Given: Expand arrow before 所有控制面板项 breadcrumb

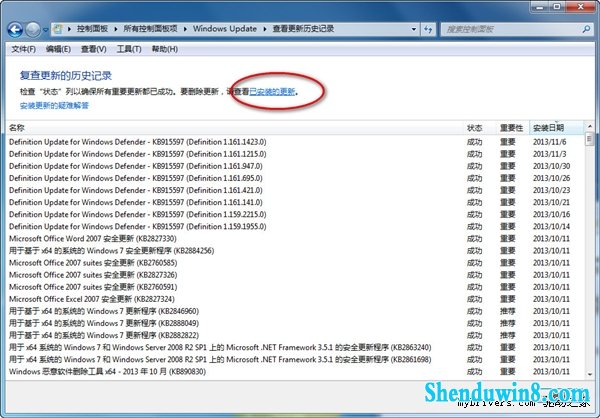Looking at the screenshot, I should [x=116, y=29].
